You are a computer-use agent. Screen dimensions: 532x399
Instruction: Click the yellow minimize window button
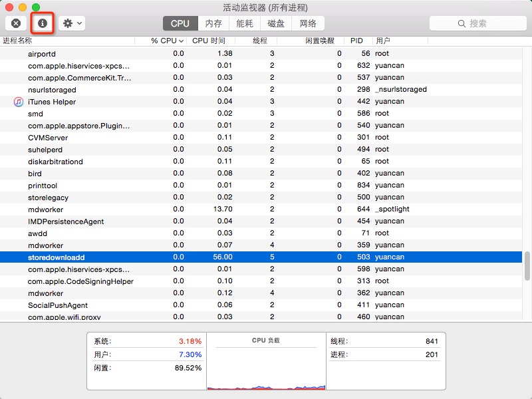tap(23, 7)
